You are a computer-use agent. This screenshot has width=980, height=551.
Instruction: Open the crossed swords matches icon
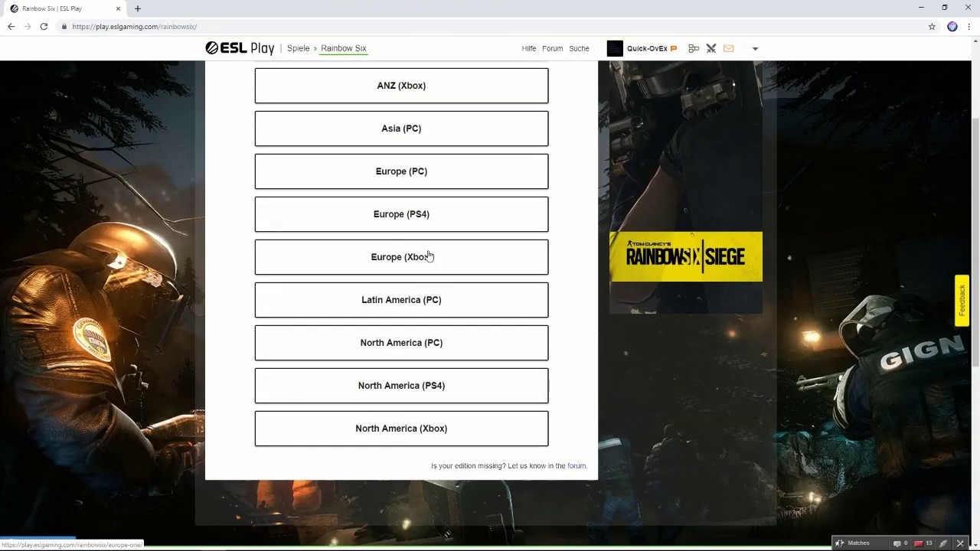click(x=711, y=48)
